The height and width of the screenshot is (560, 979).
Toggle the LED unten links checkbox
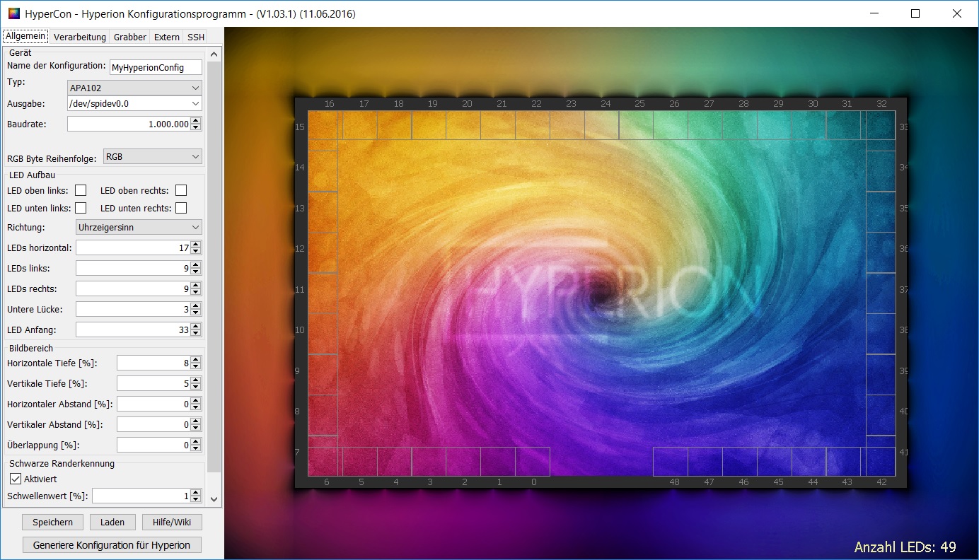point(81,208)
